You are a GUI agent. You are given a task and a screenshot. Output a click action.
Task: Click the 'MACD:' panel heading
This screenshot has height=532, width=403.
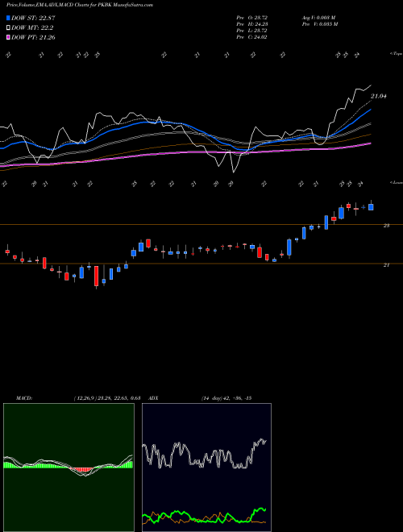24,398
